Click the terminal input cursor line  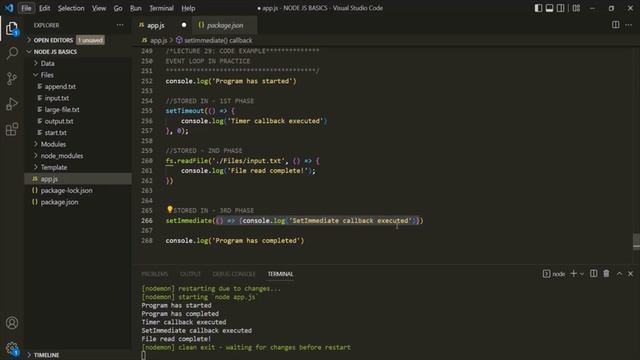(143, 356)
